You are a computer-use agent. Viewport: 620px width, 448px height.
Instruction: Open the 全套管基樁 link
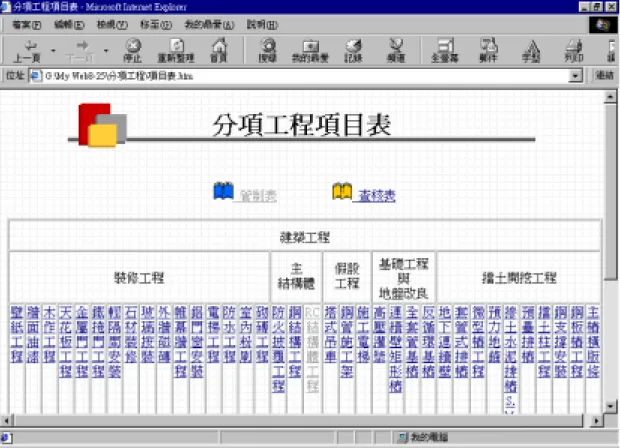tap(412, 341)
